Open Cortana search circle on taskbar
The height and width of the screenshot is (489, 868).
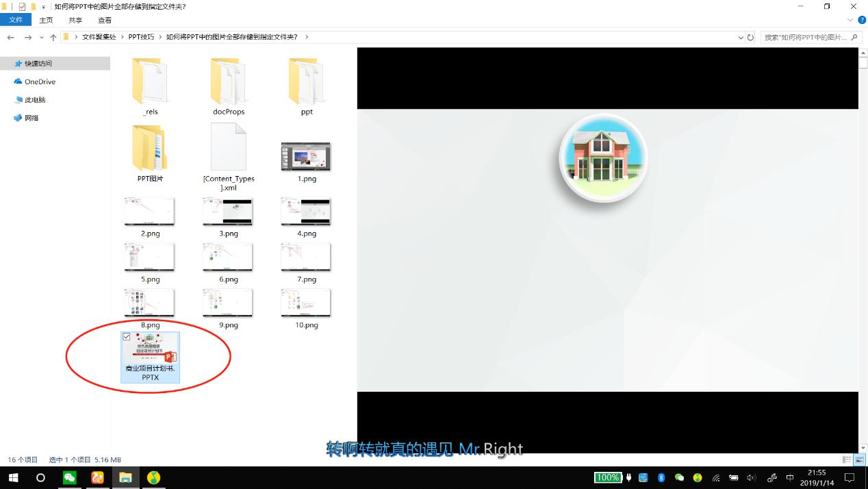(x=40, y=477)
